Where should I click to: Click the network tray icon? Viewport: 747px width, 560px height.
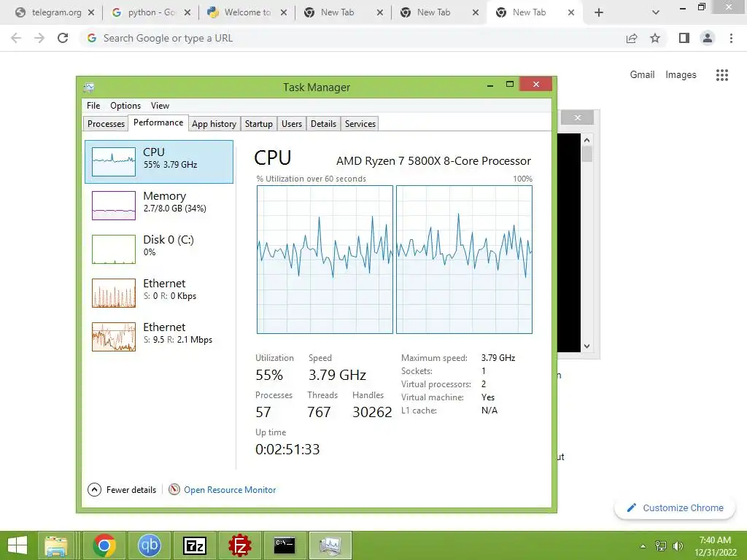pyautogui.click(x=661, y=545)
